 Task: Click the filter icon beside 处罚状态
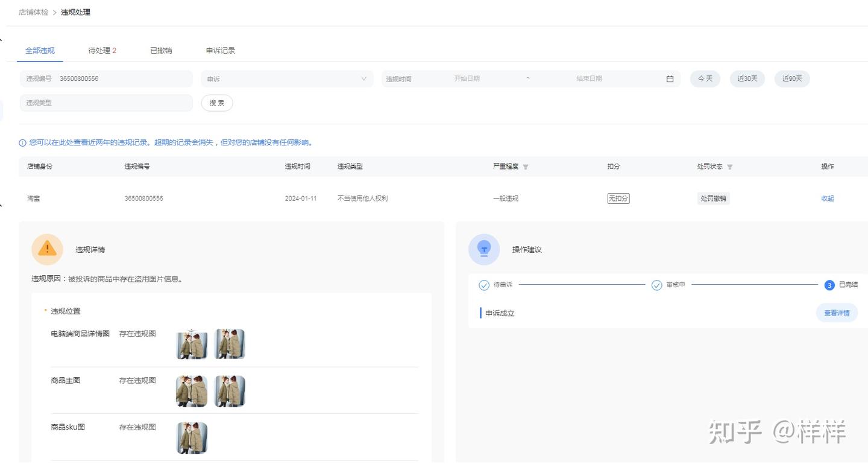[730, 167]
